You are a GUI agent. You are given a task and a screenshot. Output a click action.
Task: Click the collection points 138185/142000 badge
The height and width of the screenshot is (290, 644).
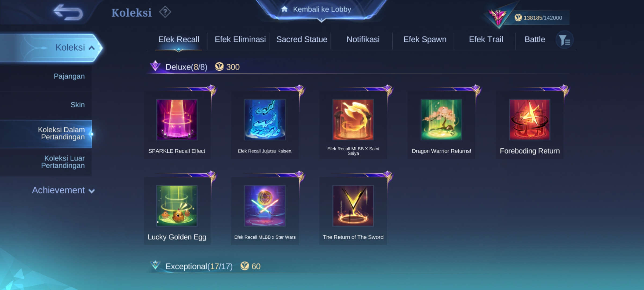coord(538,18)
